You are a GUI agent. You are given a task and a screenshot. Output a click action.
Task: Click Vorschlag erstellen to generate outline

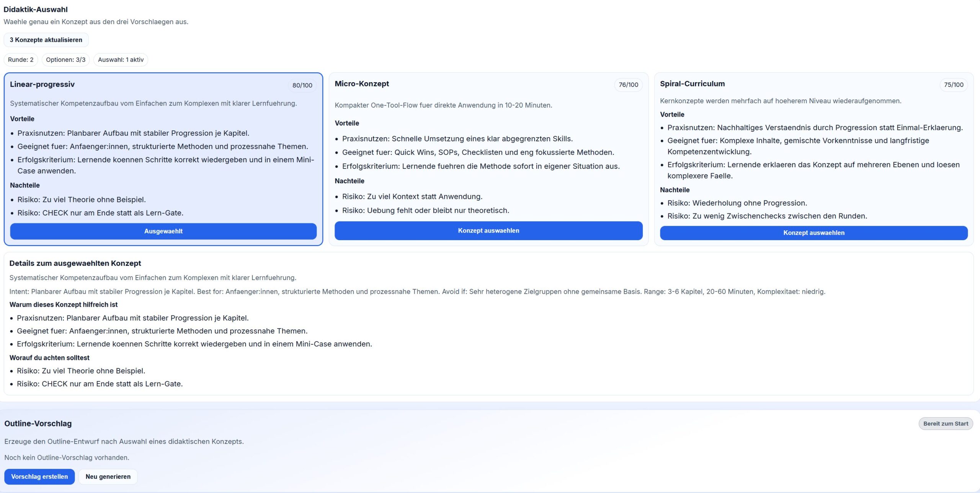coord(39,477)
